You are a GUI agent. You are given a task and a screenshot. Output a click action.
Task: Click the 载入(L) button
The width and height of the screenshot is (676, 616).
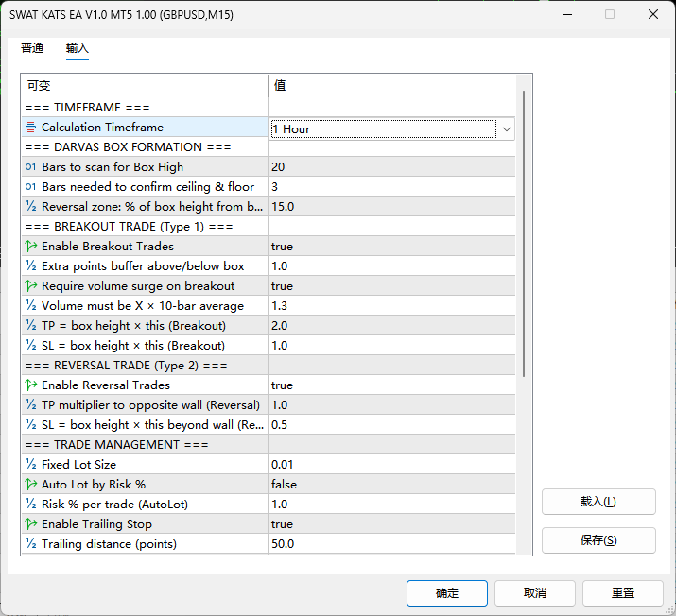coord(598,502)
